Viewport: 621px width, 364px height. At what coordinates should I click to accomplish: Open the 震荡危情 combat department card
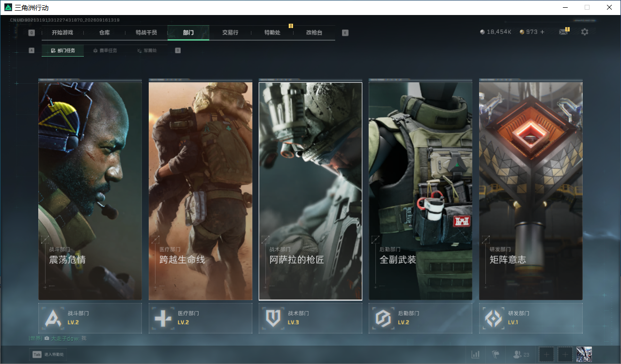click(x=90, y=191)
